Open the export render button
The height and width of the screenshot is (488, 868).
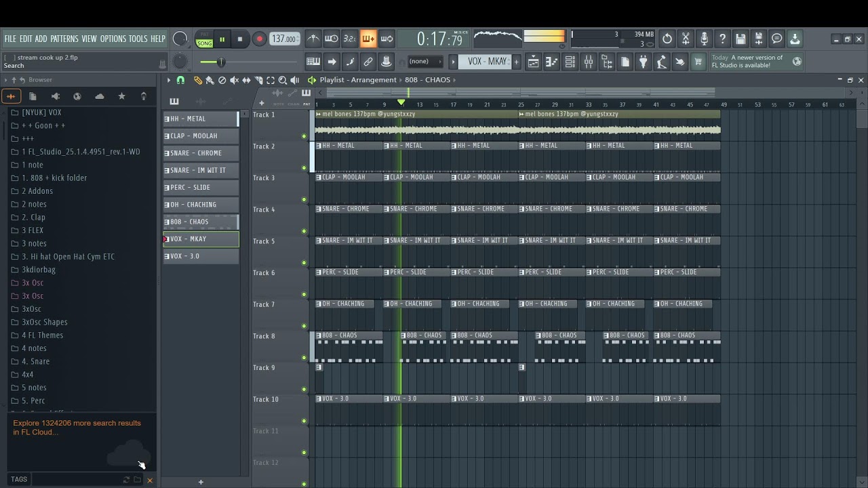pyautogui.click(x=759, y=39)
